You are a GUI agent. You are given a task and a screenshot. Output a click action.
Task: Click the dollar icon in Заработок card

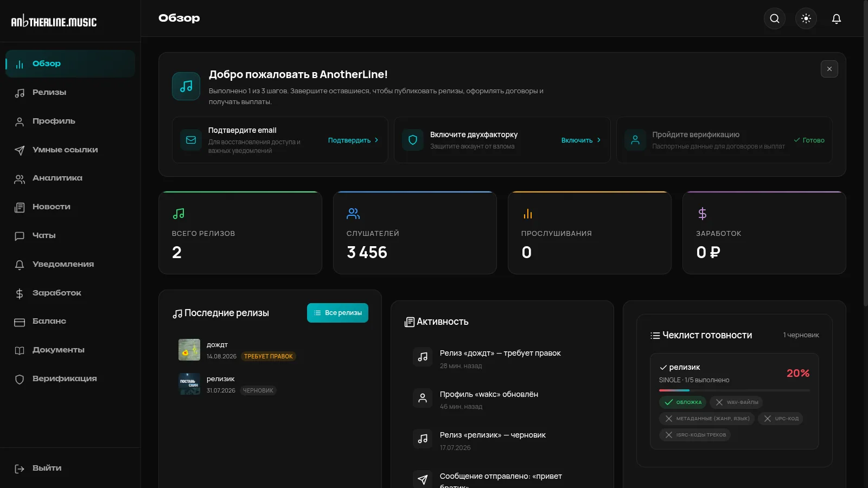coord(703,214)
